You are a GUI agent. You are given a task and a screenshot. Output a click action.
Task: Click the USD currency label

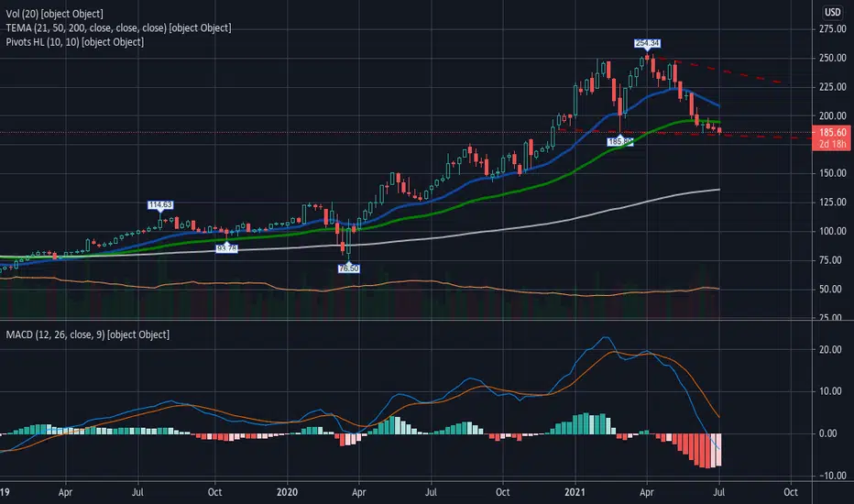tap(832, 12)
